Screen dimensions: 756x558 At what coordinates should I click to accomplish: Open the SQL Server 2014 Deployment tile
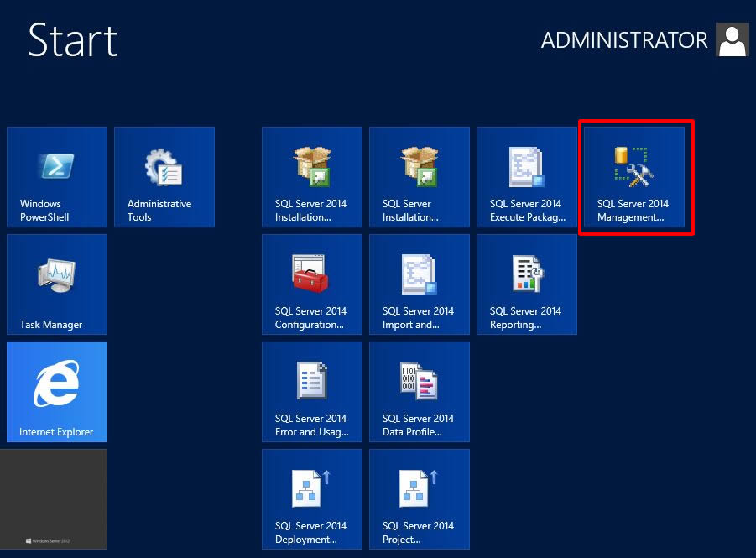pos(312,499)
